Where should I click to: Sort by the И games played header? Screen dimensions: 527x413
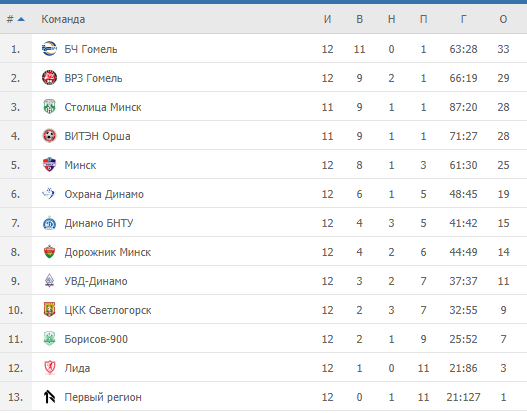[327, 19]
